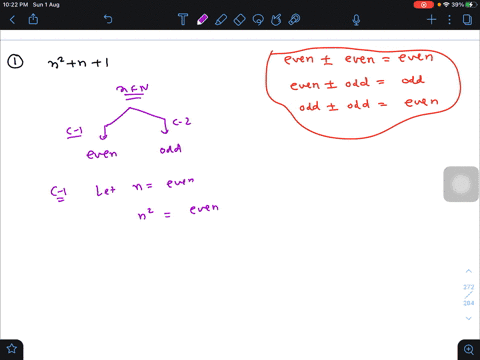Tap the Wi-Fi status icon
Image resolution: width=480 pixels, height=360 pixels.
pyautogui.click(x=446, y=5)
